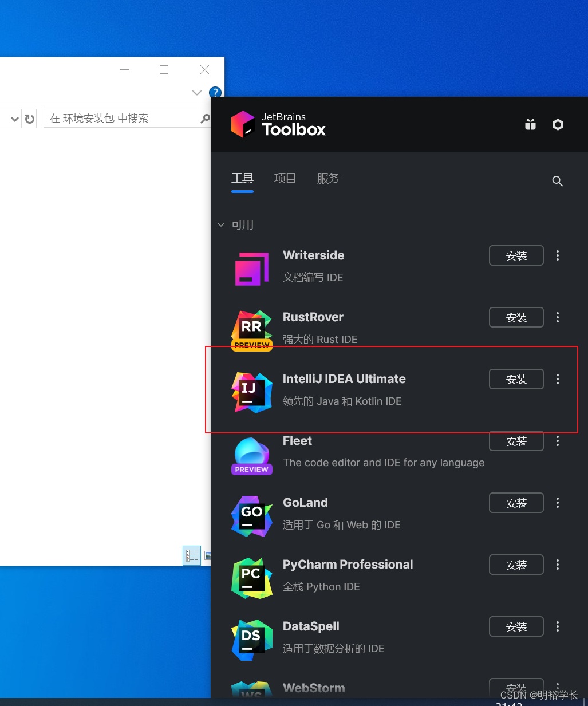588x706 pixels.
Task: Select the 工具 tab
Action: [242, 179]
